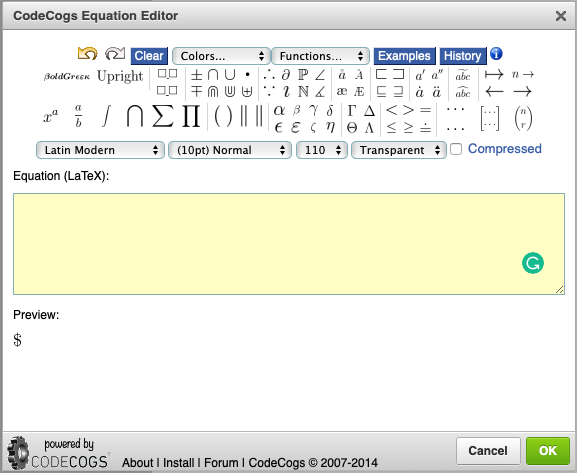Screen dimensions: 577x473
Task: Insert a fraction a over b
Action: point(78,116)
